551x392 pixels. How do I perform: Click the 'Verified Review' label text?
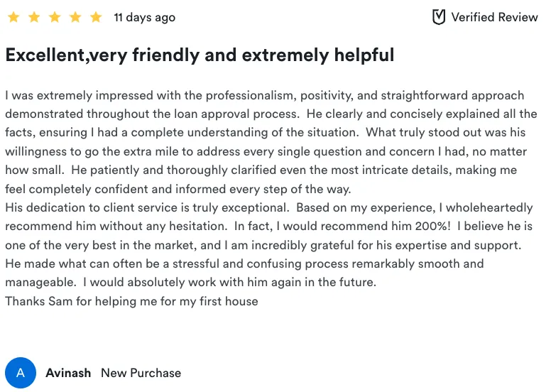coord(494,17)
